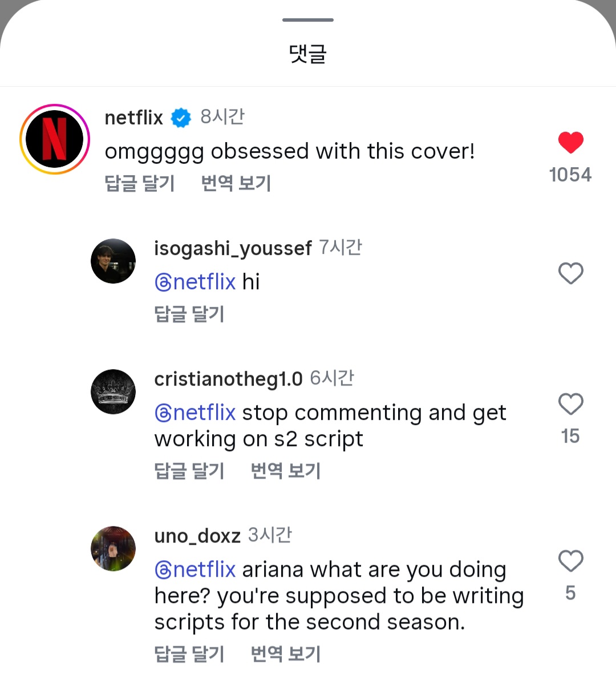This screenshot has height=692, width=616.
Task: Reply to netflix comment via 답글 달기
Action: (140, 184)
